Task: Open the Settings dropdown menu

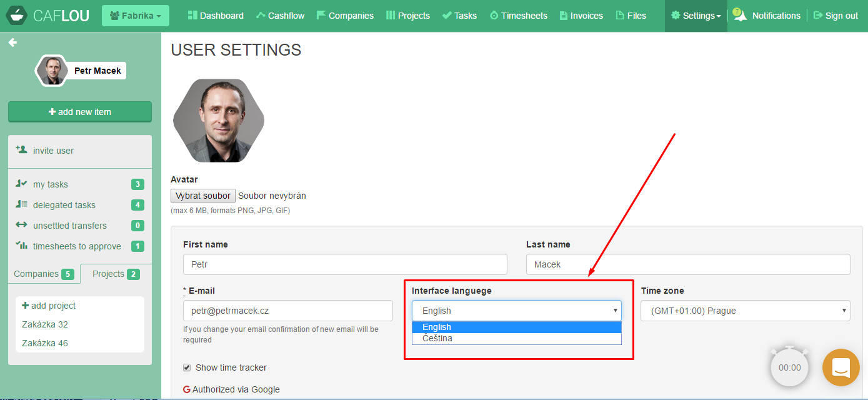Action: [x=696, y=16]
